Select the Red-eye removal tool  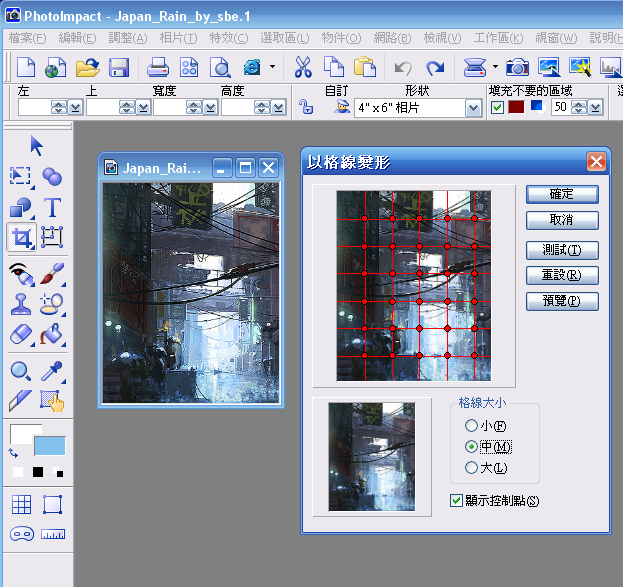pos(21,274)
